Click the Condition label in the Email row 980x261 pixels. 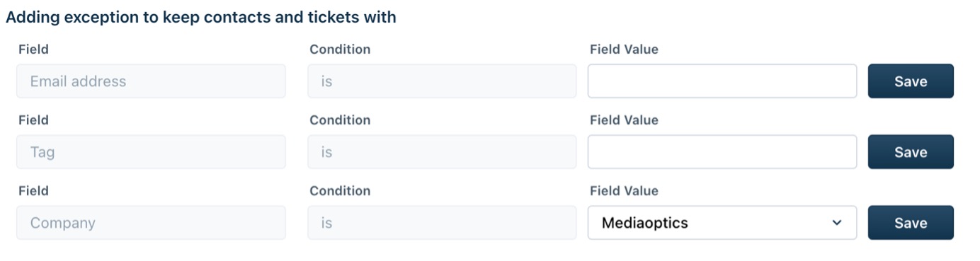point(340,50)
